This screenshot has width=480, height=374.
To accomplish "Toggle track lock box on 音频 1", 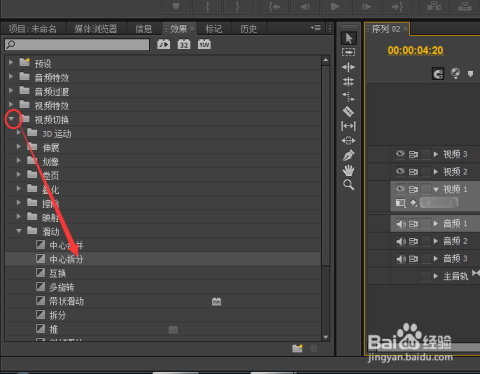I will (x=426, y=224).
